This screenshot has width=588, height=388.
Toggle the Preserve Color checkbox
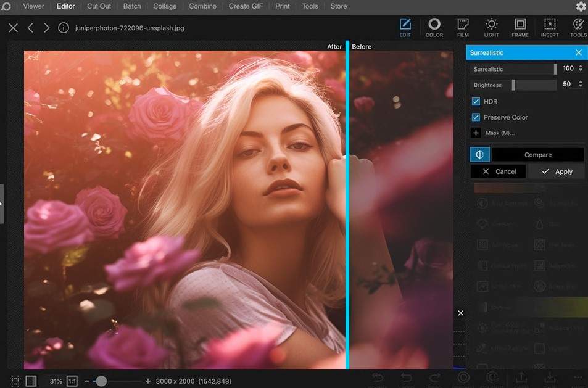pos(476,117)
